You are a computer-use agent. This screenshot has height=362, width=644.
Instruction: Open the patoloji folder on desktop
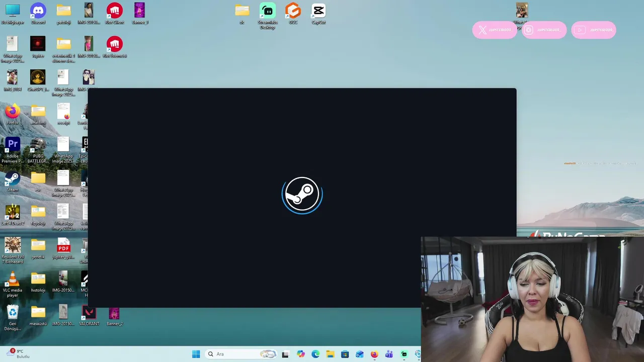63,14
